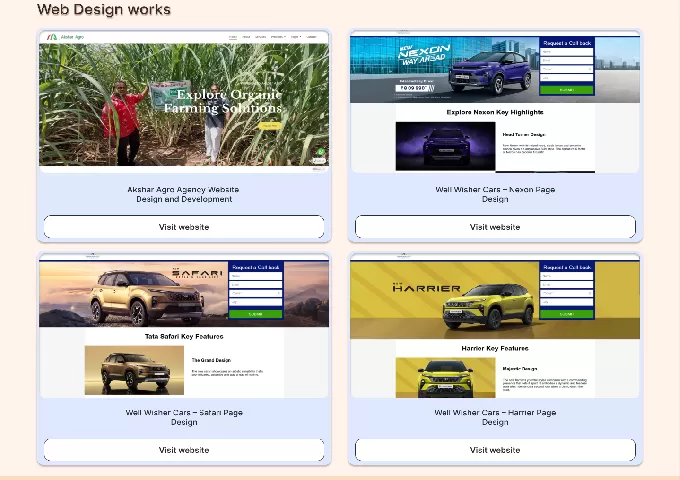Click the Web Design works heading
This screenshot has width=680, height=480.
(x=103, y=10)
